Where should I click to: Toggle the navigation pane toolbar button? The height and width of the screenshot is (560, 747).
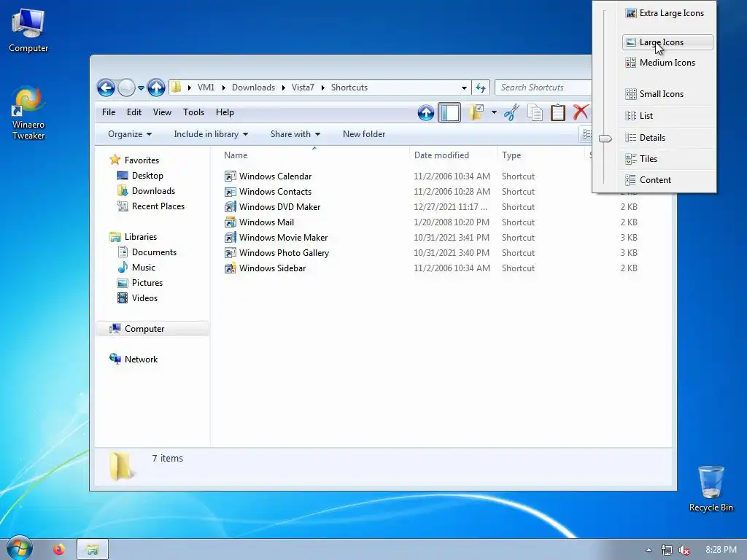[x=449, y=113]
